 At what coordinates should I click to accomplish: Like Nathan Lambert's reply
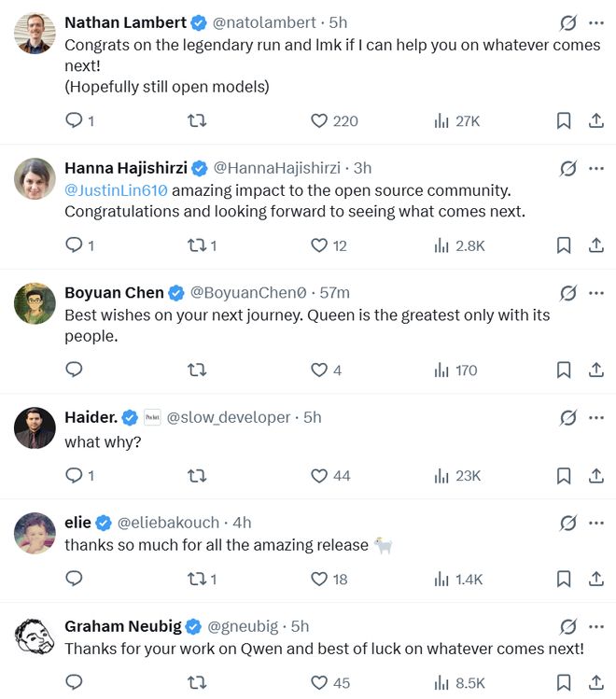coord(320,120)
